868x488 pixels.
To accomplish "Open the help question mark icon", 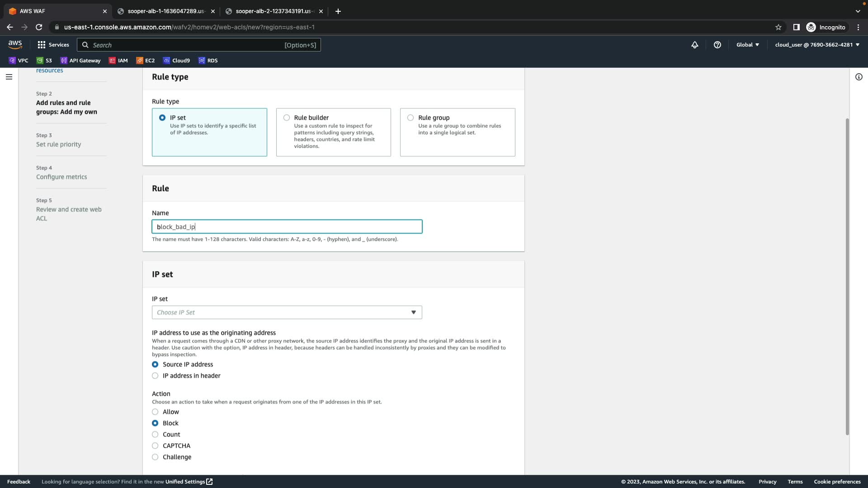I will tap(717, 45).
